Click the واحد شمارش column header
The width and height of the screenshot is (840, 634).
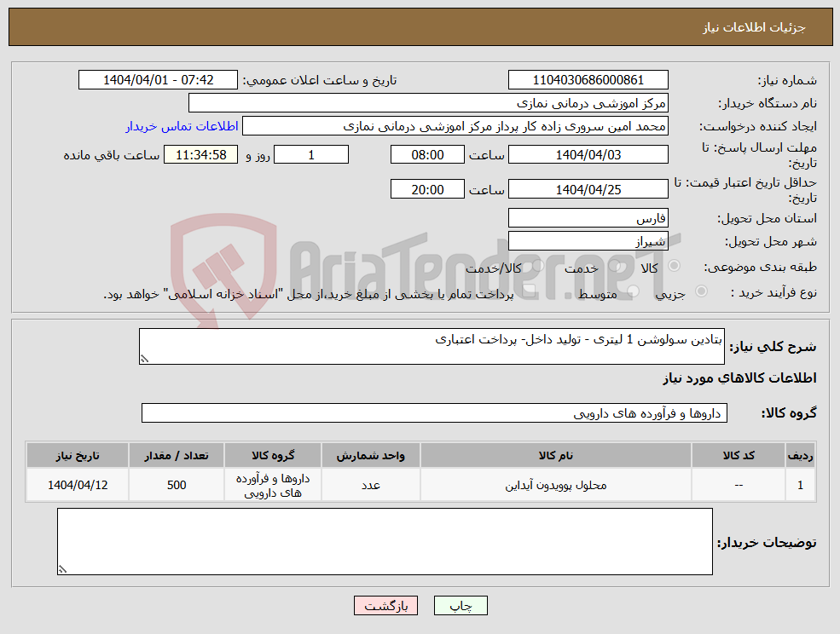(371, 455)
